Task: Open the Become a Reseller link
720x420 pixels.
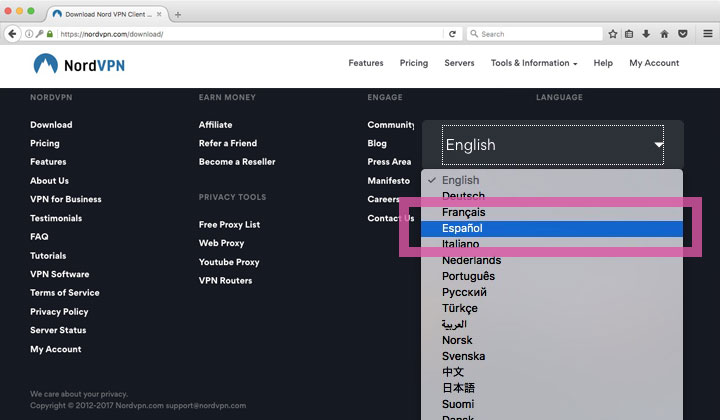Action: click(x=237, y=162)
